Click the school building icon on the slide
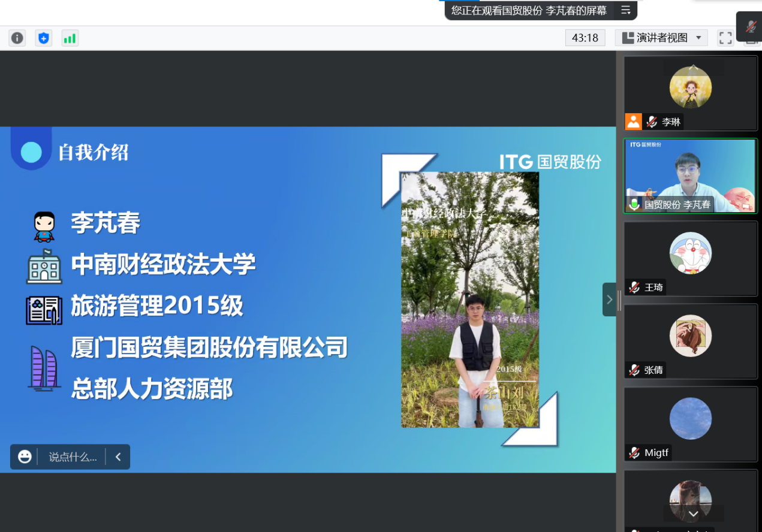The height and width of the screenshot is (532, 762). point(44,267)
